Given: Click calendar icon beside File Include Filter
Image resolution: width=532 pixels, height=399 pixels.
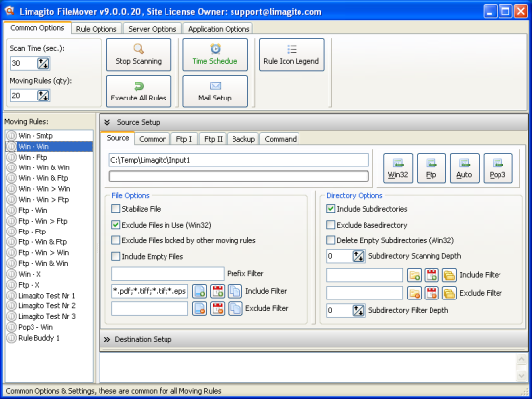Looking at the screenshot, I should [x=217, y=291].
